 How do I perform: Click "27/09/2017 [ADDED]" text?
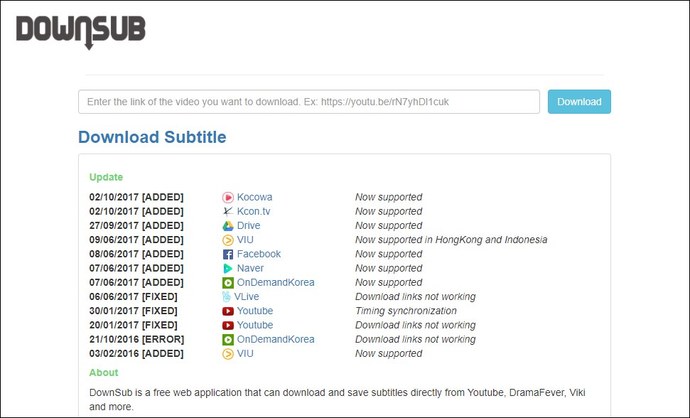point(136,226)
